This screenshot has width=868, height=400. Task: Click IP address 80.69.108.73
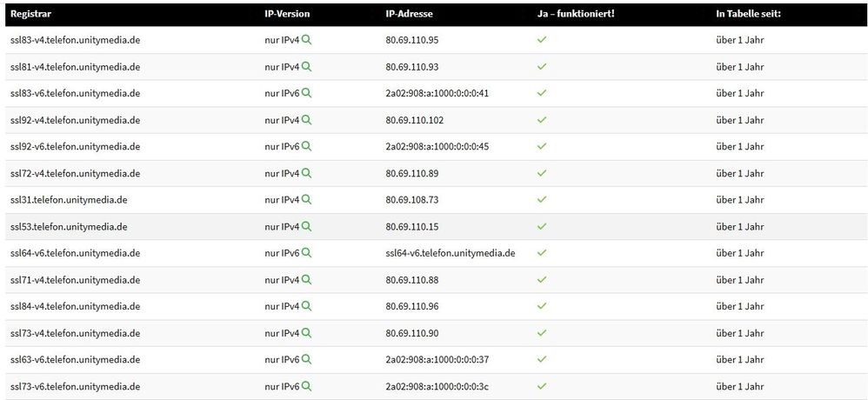tap(412, 199)
